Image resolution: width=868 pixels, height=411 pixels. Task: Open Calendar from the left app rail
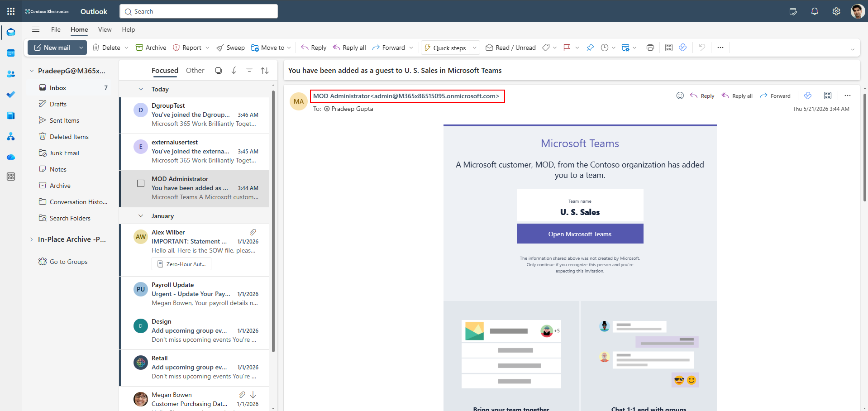11,53
